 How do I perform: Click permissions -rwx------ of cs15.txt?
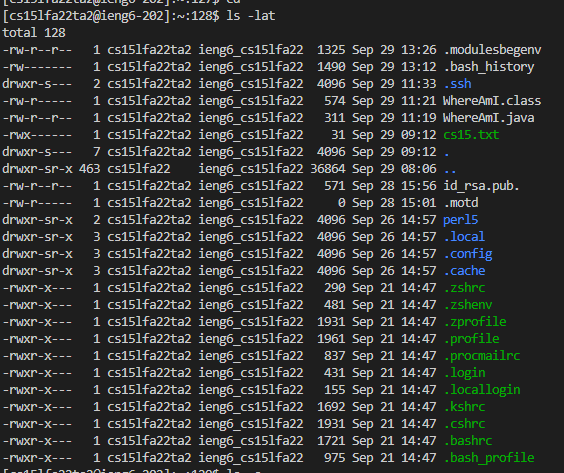37,135
